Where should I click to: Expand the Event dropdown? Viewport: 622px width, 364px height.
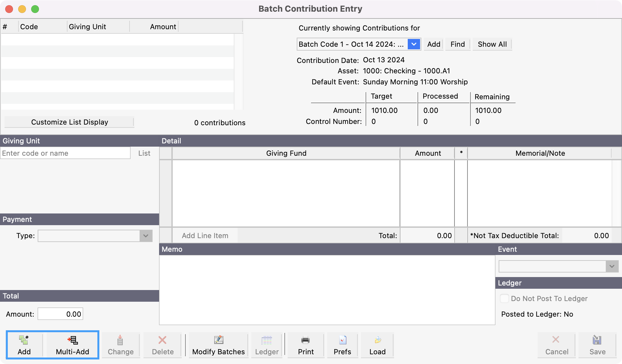point(612,266)
